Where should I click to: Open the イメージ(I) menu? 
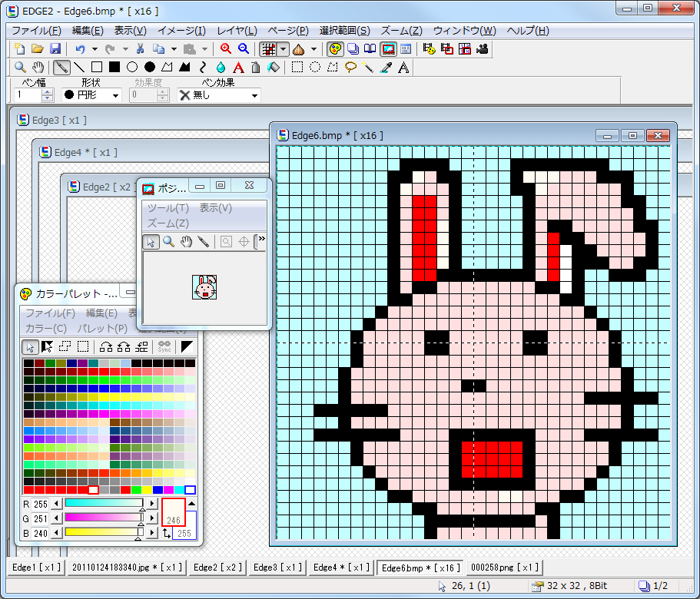181,31
